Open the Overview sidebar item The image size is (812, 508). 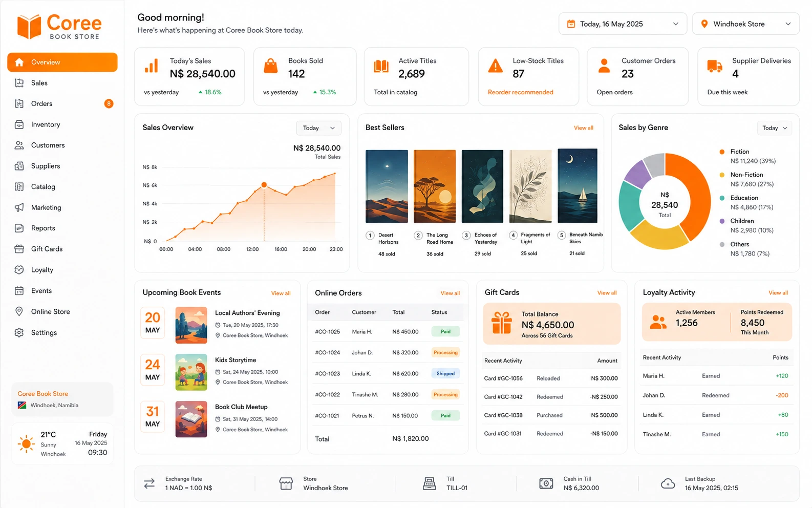[x=62, y=62]
